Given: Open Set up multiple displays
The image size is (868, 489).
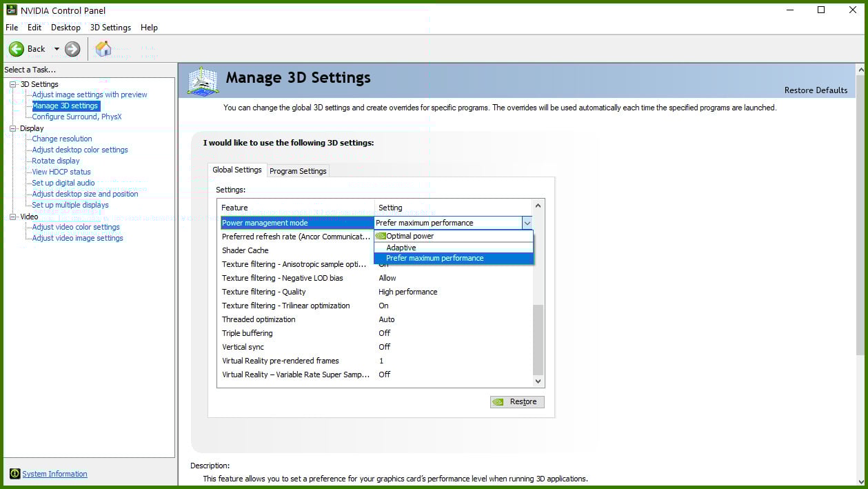Looking at the screenshot, I should pyautogui.click(x=70, y=205).
